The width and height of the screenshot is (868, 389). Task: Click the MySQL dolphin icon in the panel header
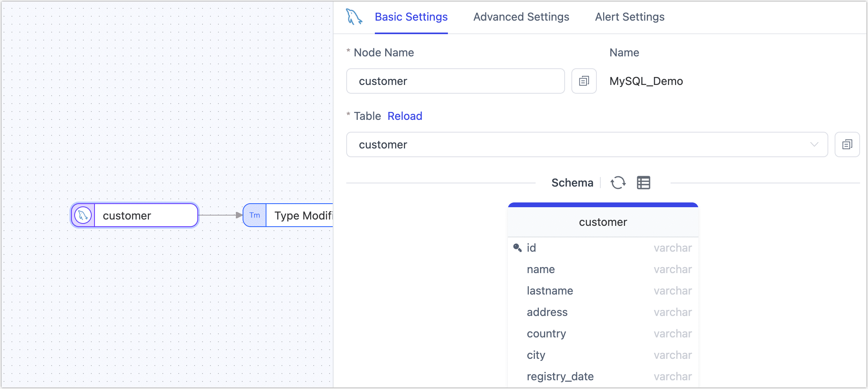point(355,17)
